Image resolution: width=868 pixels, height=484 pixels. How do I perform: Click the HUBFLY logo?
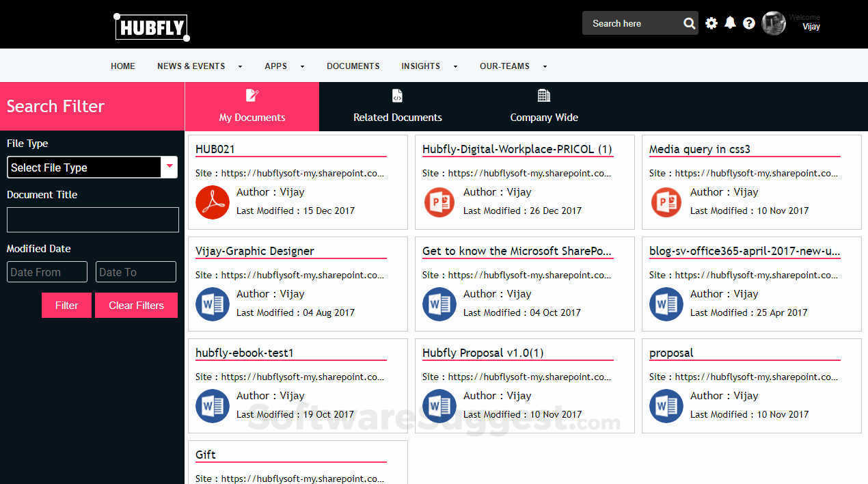point(151,27)
